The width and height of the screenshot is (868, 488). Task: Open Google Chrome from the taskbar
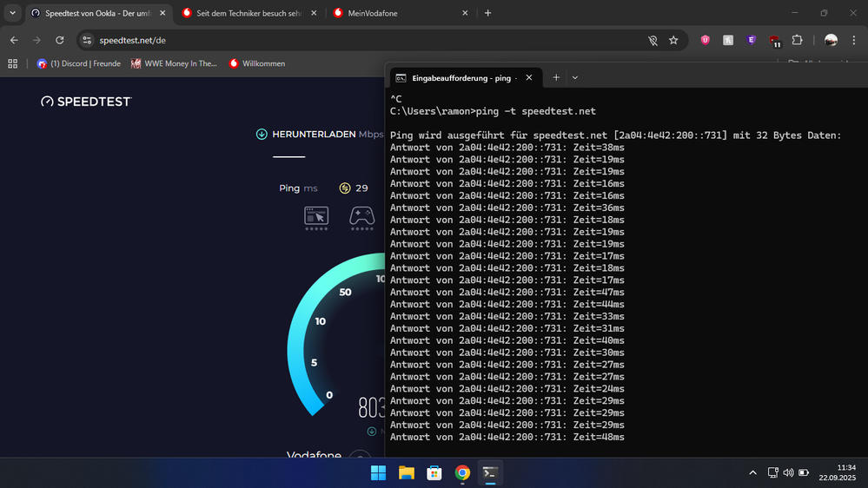pyautogui.click(x=462, y=473)
